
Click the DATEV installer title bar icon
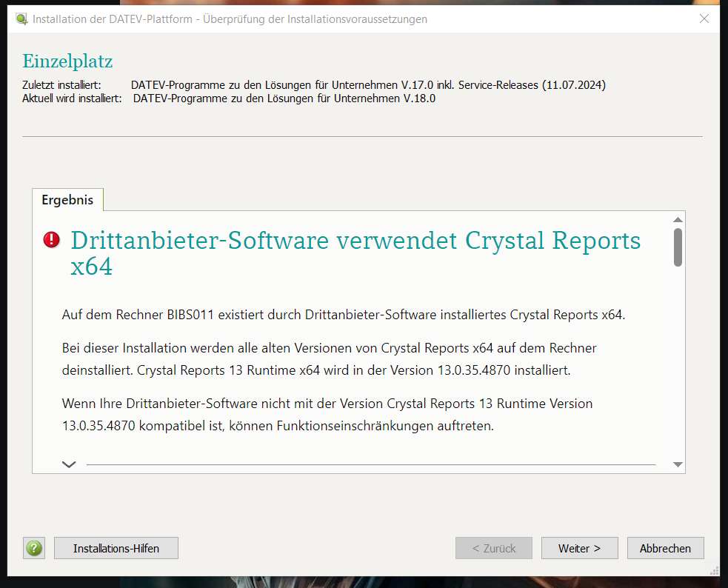[x=21, y=19]
